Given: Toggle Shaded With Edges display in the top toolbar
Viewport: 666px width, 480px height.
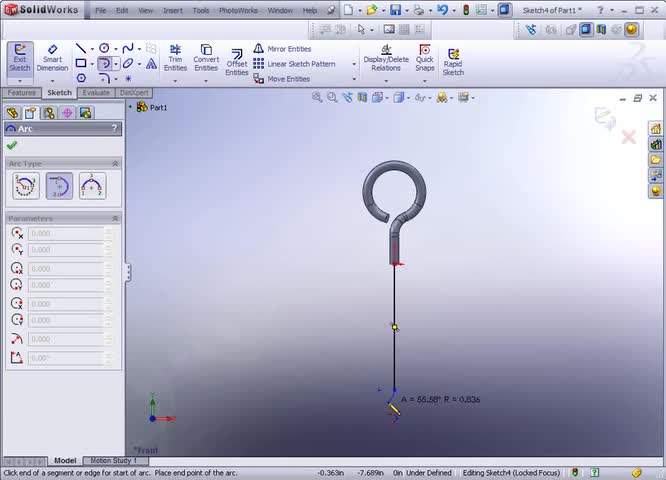Looking at the screenshot, I should (586, 29).
